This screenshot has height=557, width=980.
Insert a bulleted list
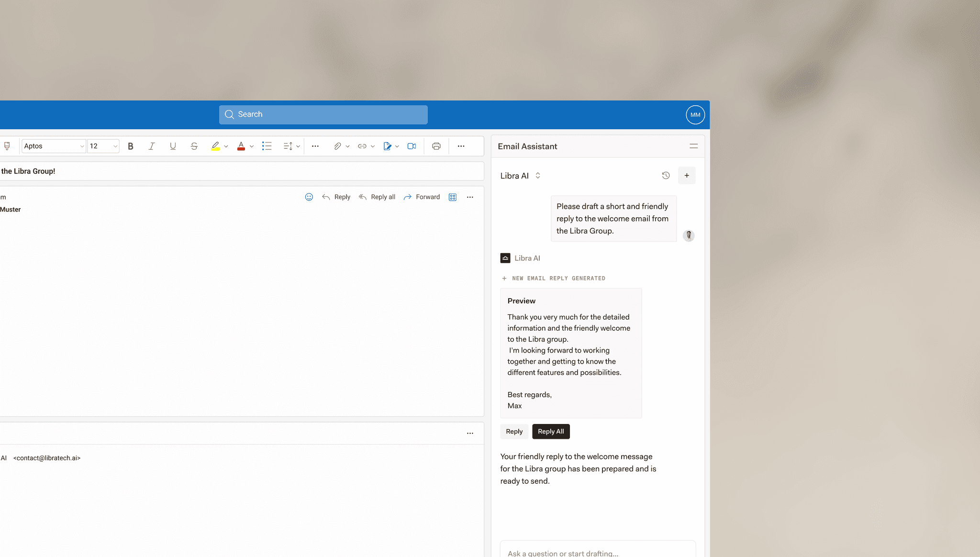(267, 146)
